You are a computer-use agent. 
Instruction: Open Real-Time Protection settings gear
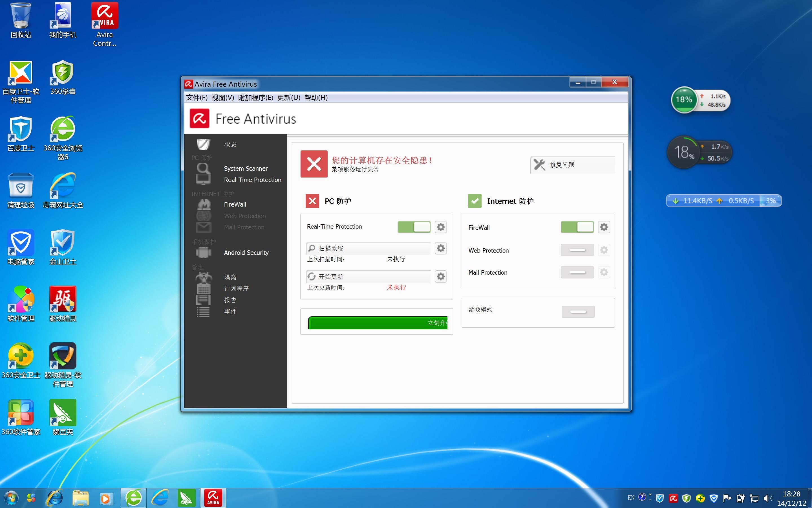[x=441, y=227]
